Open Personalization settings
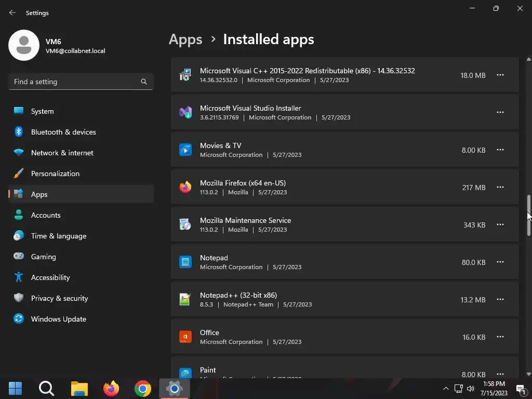Viewport: 532px width, 399px height. (81, 174)
